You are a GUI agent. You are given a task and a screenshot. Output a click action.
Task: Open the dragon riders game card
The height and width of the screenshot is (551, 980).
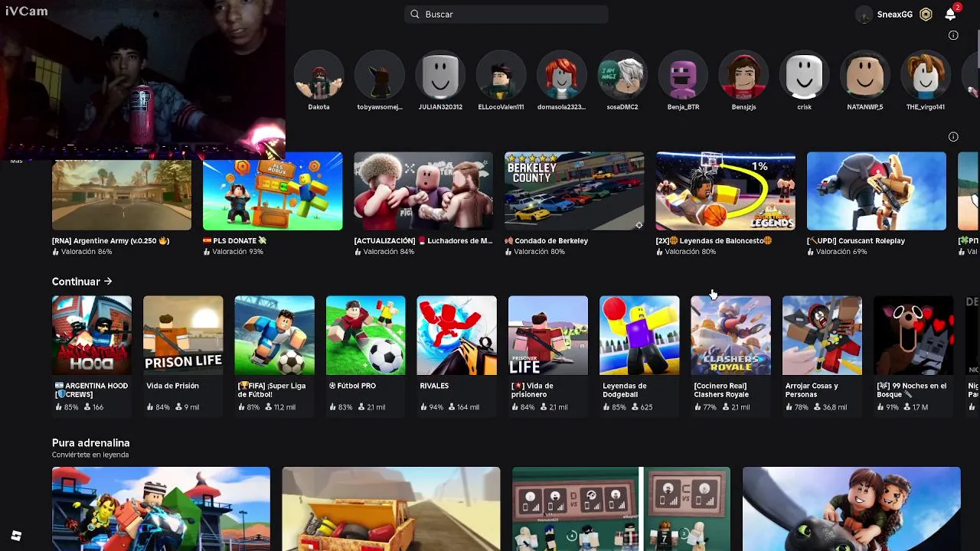851,509
